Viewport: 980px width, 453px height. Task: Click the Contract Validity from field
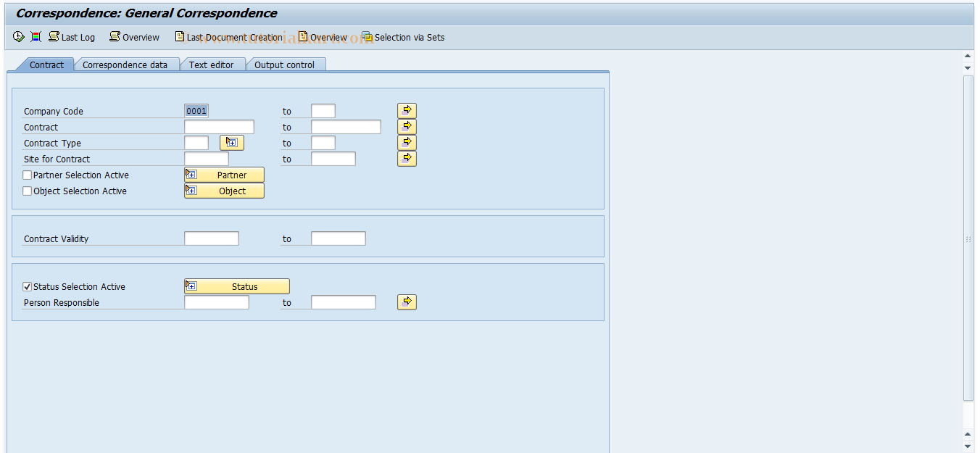pos(212,238)
